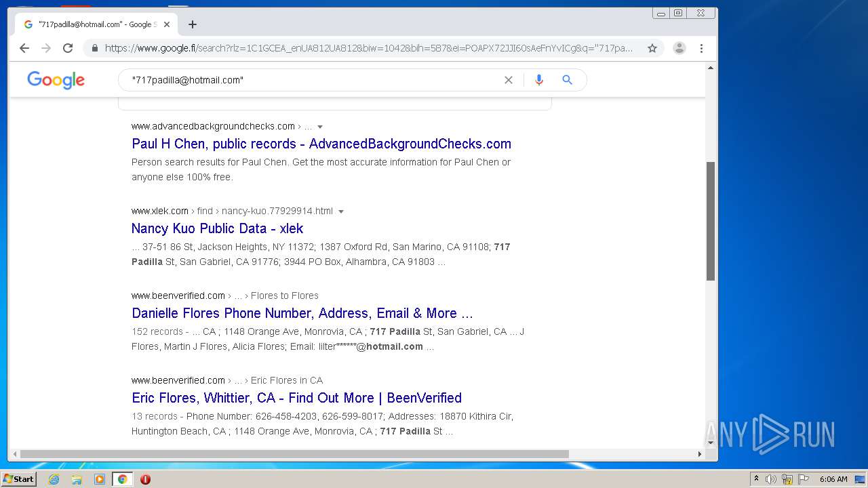The height and width of the screenshot is (488, 868).
Task: Go back to the previous page
Action: point(24,48)
